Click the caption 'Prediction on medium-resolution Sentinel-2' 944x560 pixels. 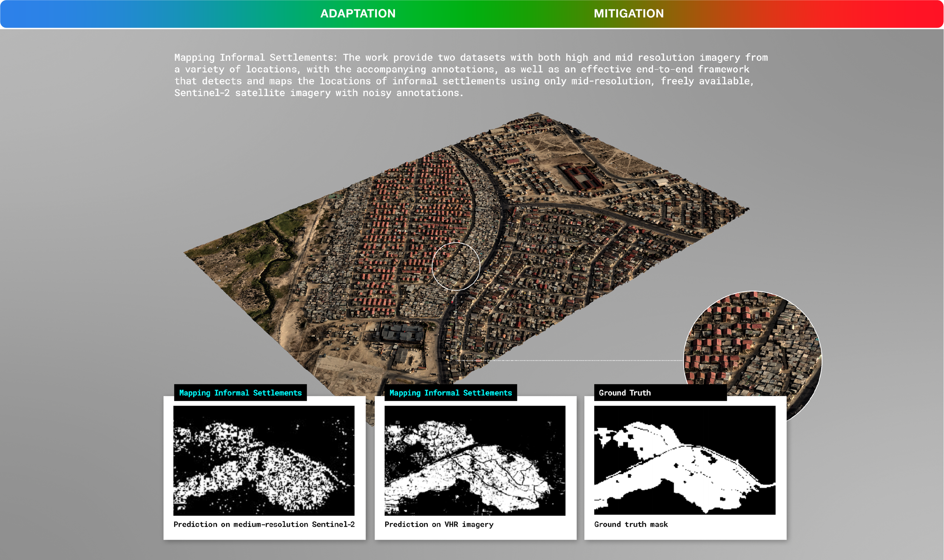(x=264, y=524)
